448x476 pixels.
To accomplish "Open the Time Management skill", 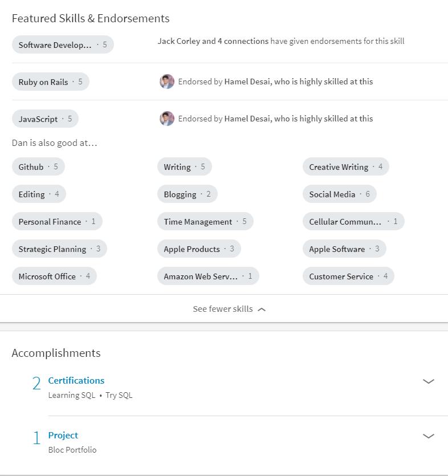I will point(205,222).
